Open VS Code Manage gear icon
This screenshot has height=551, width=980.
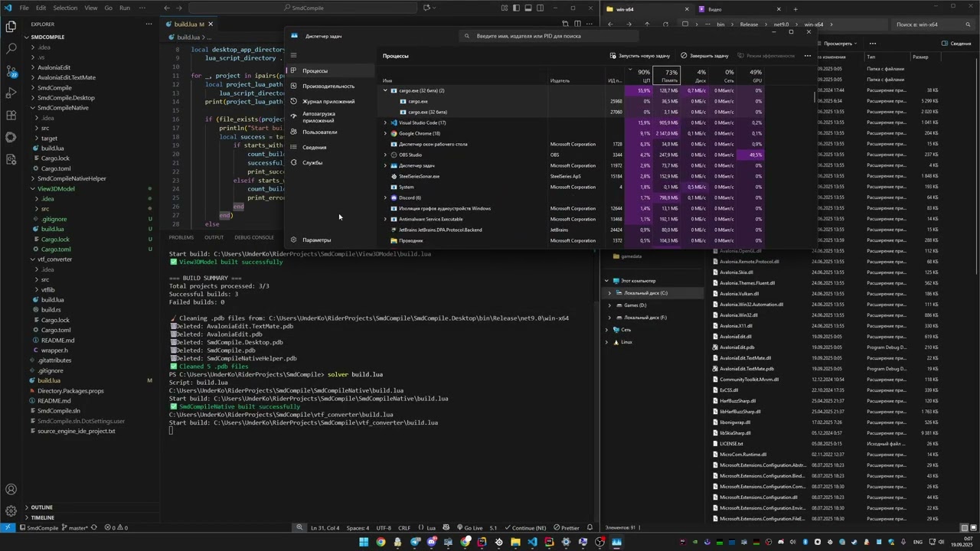coord(11,511)
